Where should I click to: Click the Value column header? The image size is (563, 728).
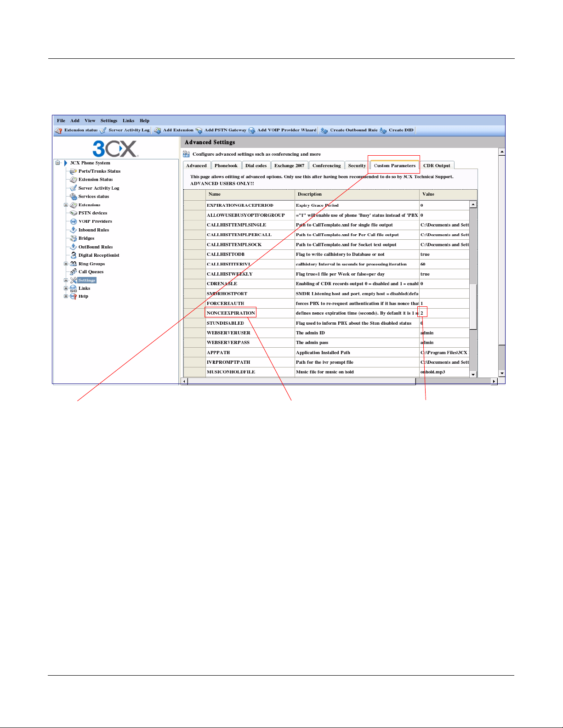(x=448, y=194)
